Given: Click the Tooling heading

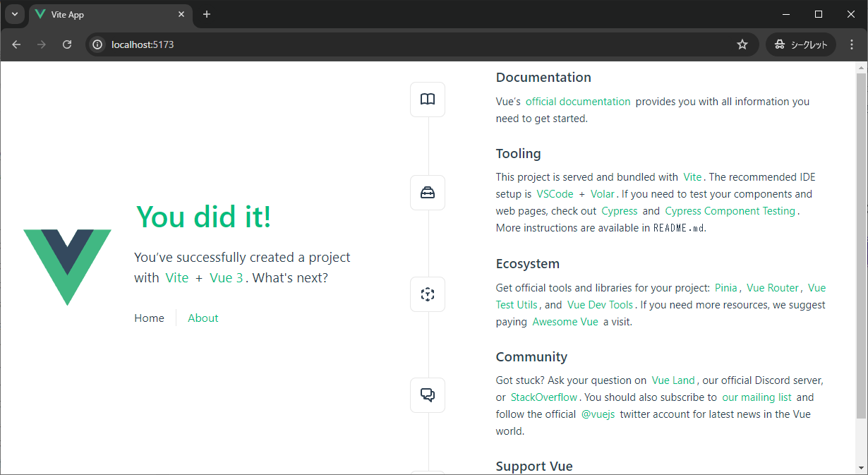Looking at the screenshot, I should point(519,154).
